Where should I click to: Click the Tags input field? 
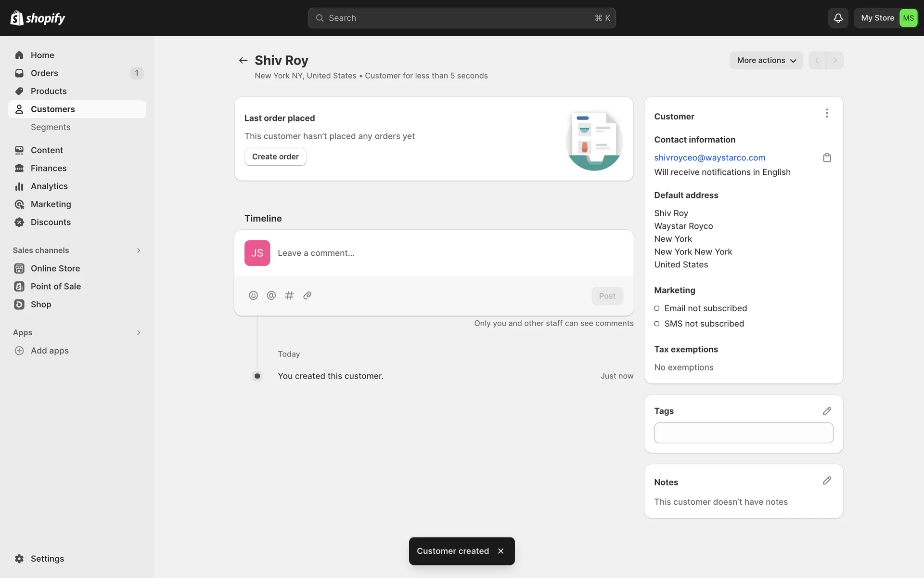click(743, 433)
